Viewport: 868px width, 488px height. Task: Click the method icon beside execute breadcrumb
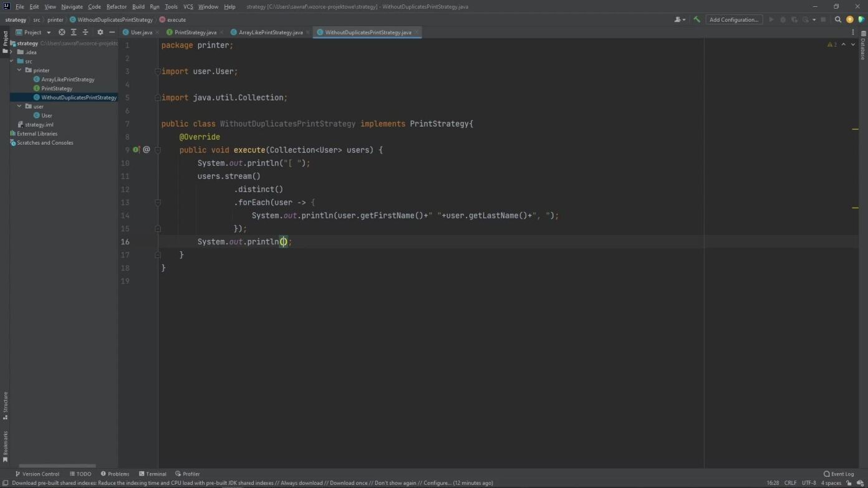pos(163,20)
